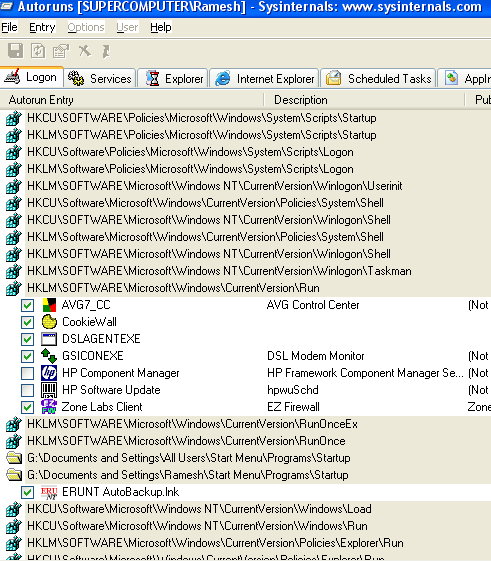Select the HP Framework Component Manager description
The height and width of the screenshot is (561, 491).
click(365, 373)
